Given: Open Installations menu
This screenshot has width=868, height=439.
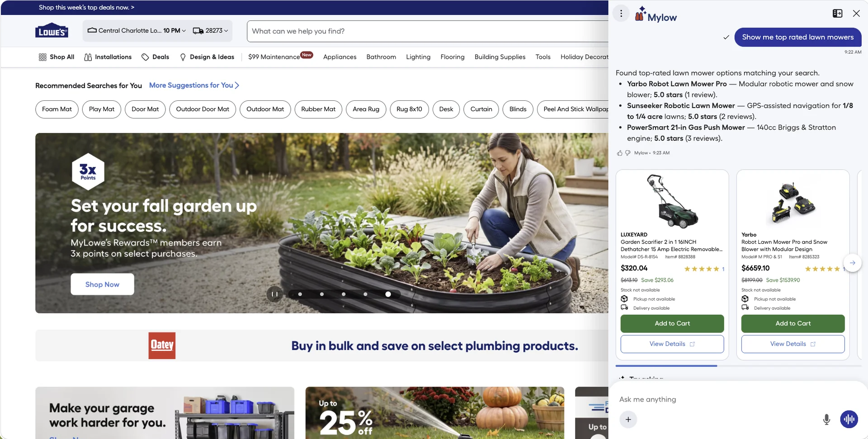Looking at the screenshot, I should pyautogui.click(x=108, y=57).
